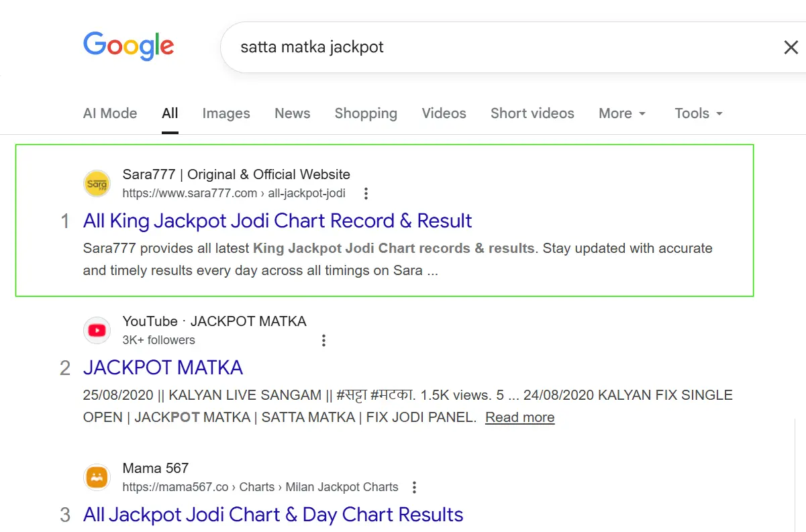806x532 pixels.
Task: Open three-dot menu for Mama 567 result
Action: (415, 487)
